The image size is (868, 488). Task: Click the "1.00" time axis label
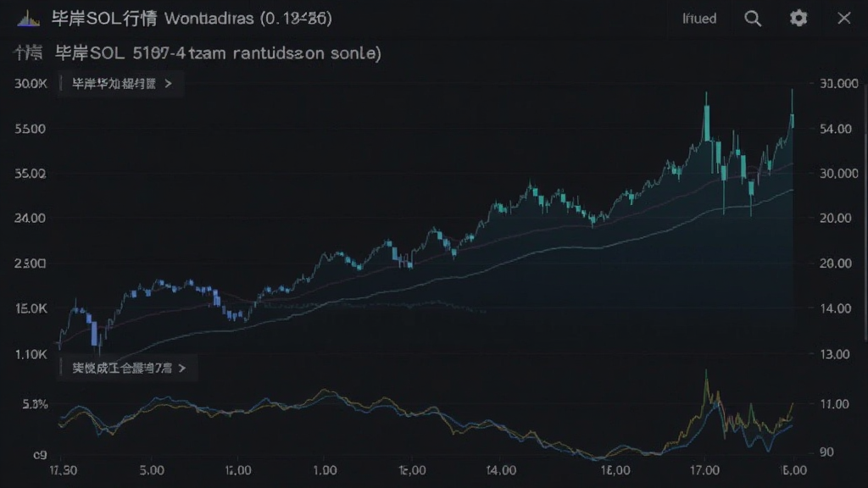pyautogui.click(x=325, y=470)
